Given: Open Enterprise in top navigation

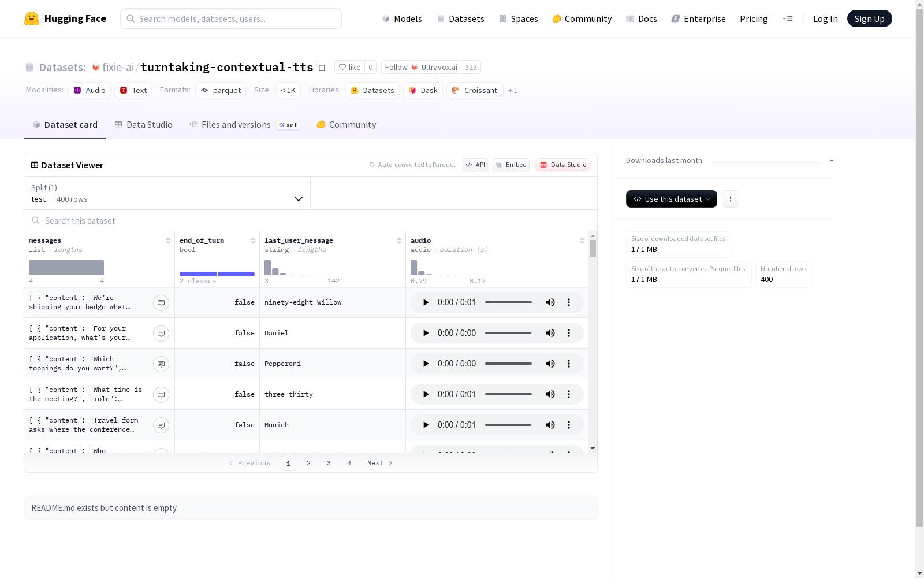Looking at the screenshot, I should tap(698, 18).
